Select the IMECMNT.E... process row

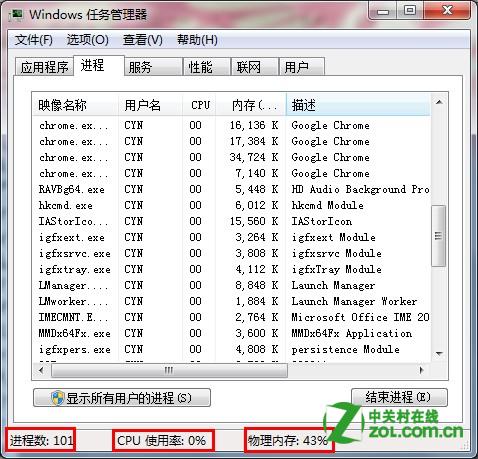(231, 317)
